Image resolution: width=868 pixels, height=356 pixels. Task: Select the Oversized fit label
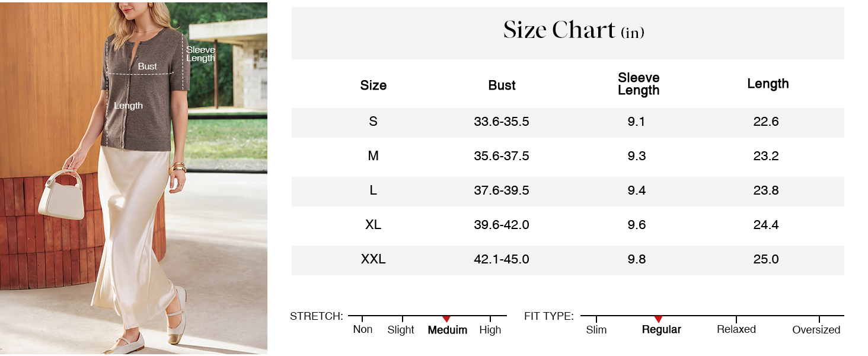click(816, 330)
